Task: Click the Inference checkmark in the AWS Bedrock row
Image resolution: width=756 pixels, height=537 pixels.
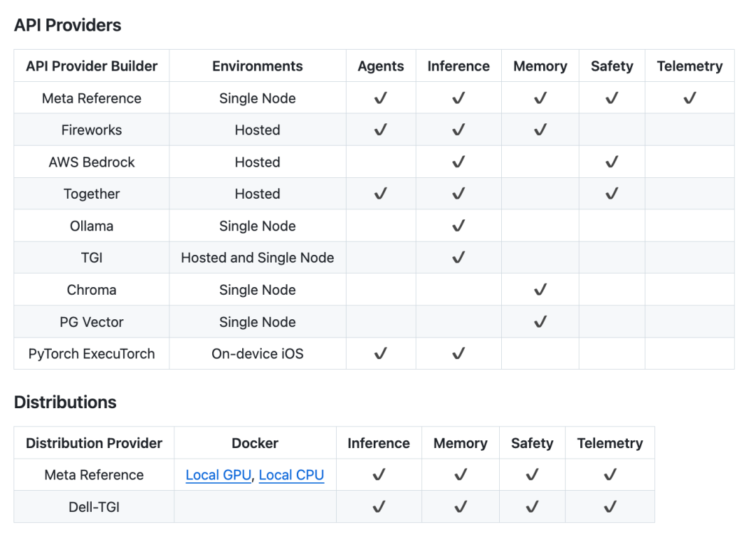Action: [458, 162]
